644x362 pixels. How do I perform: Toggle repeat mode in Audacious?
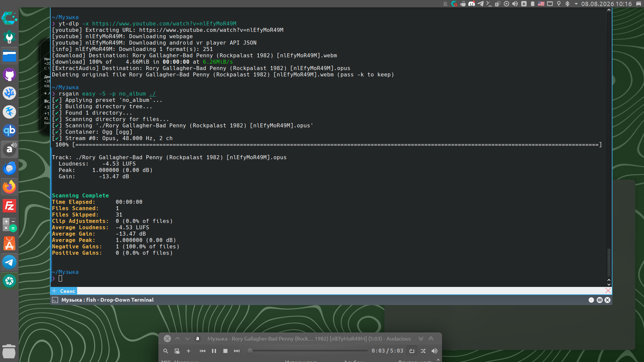(412, 351)
